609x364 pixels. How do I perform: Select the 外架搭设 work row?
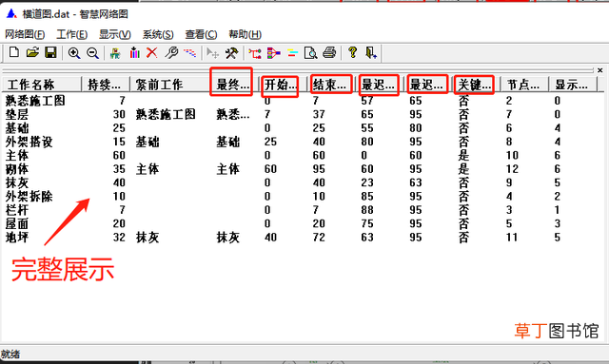[x=29, y=142]
